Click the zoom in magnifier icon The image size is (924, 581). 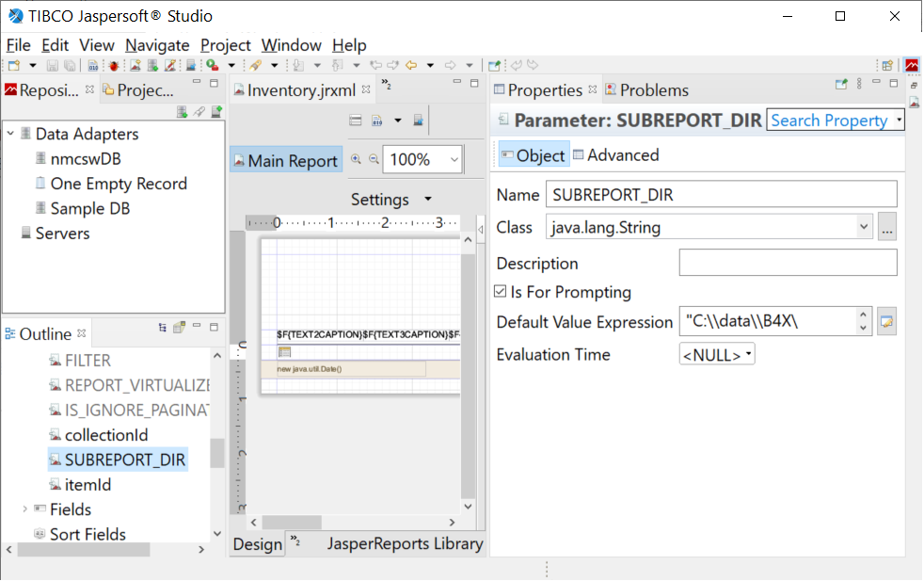[x=356, y=159]
